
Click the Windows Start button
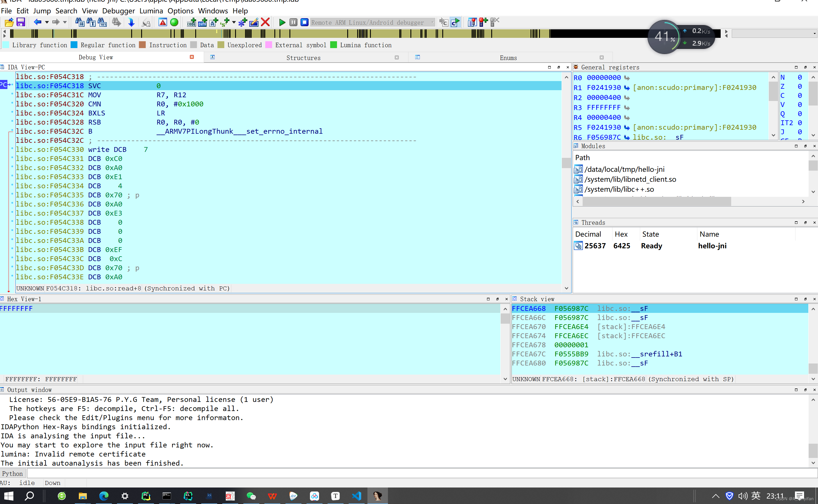(x=9, y=496)
